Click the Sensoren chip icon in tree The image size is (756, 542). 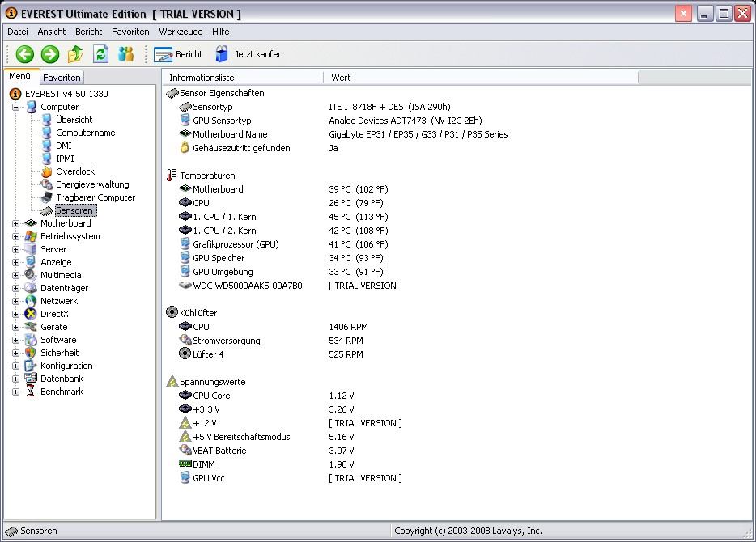(x=47, y=210)
